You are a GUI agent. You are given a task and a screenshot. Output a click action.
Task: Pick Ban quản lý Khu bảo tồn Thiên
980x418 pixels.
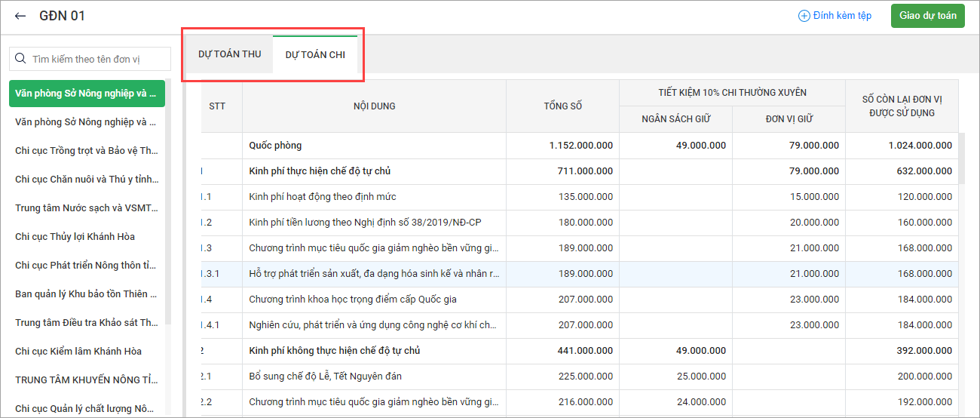(85, 294)
